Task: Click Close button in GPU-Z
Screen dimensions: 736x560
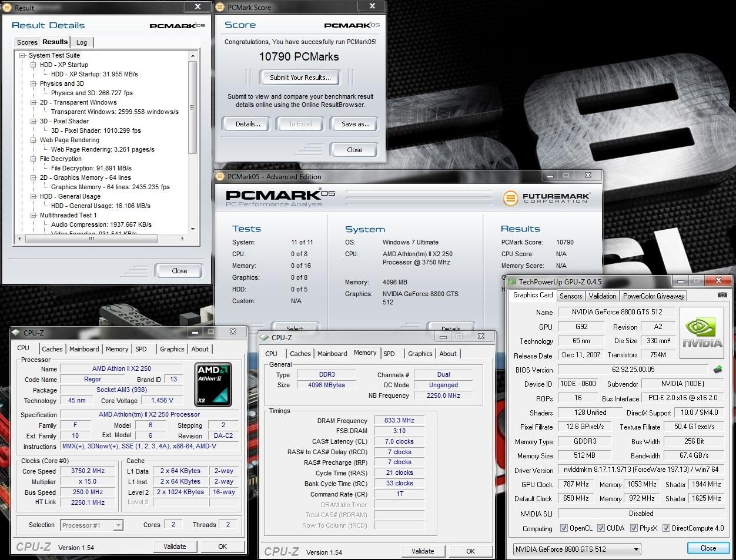Action: click(x=708, y=548)
